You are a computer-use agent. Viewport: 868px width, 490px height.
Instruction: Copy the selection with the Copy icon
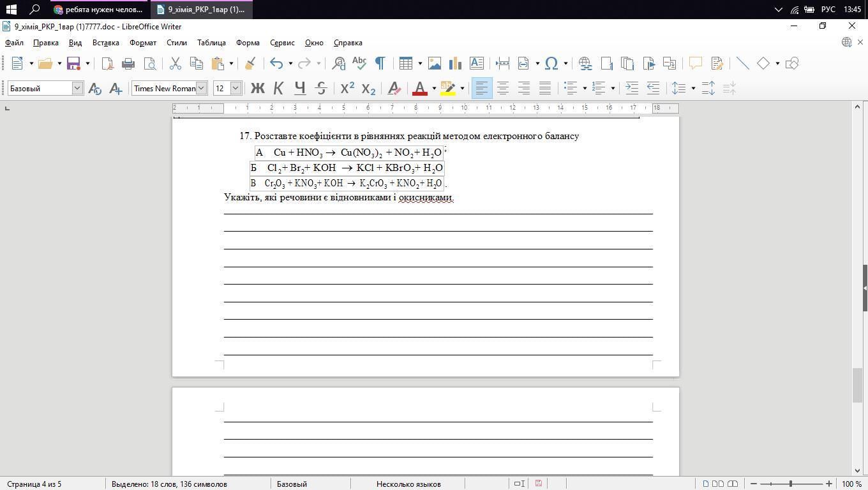pyautogui.click(x=196, y=63)
